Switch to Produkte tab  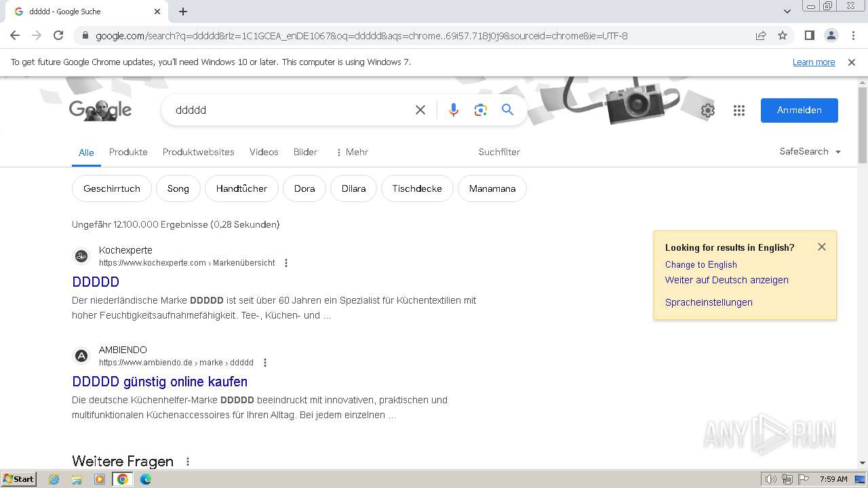128,152
